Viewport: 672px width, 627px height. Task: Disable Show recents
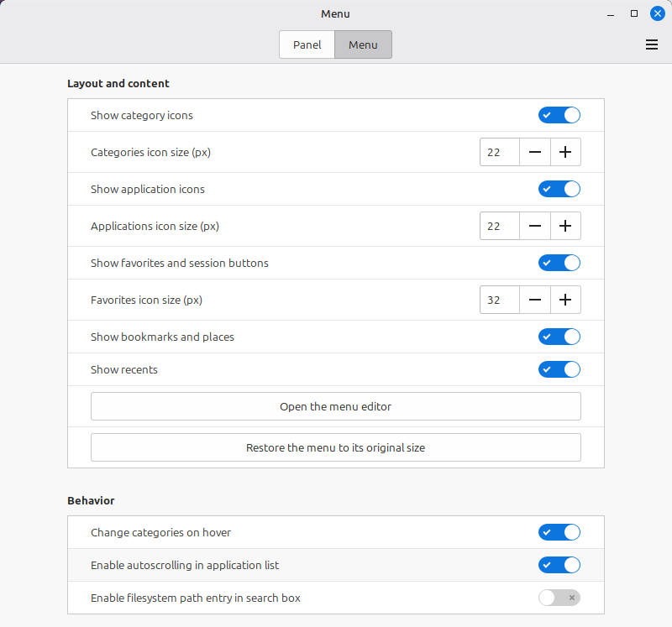[x=559, y=369]
